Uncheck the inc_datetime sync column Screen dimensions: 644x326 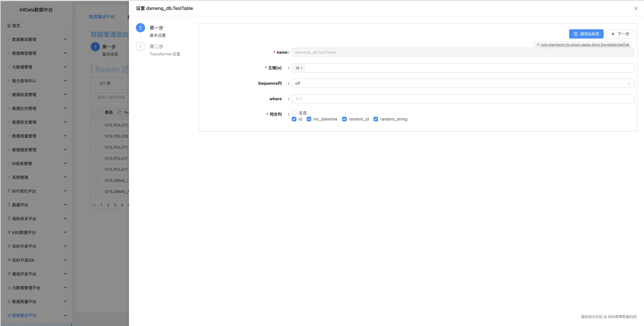click(x=309, y=119)
